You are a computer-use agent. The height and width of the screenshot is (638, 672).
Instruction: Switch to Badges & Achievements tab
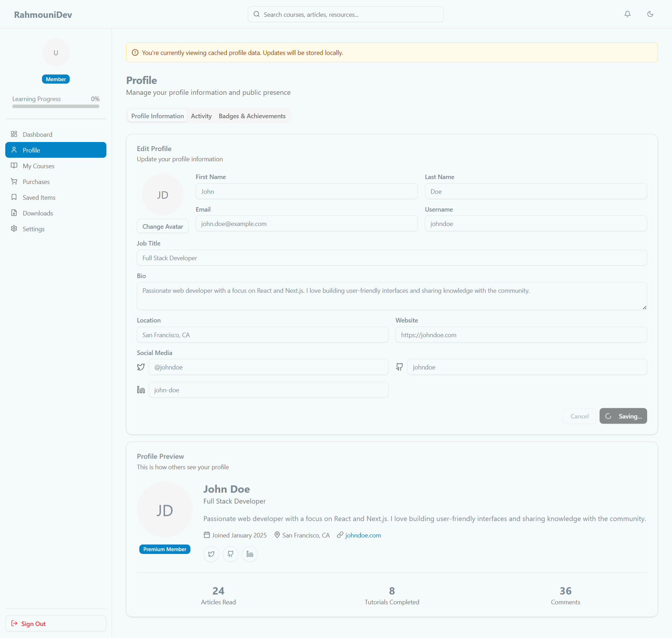tap(252, 116)
